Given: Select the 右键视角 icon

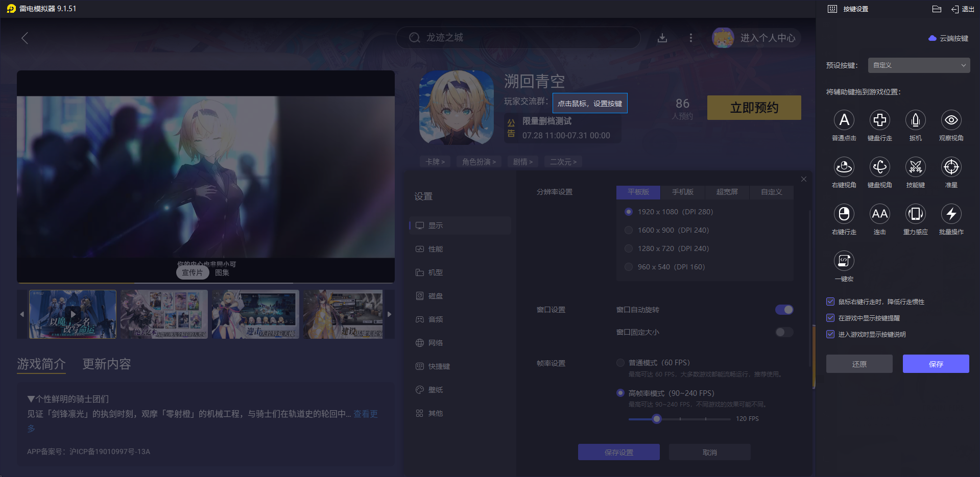Looking at the screenshot, I should [844, 167].
